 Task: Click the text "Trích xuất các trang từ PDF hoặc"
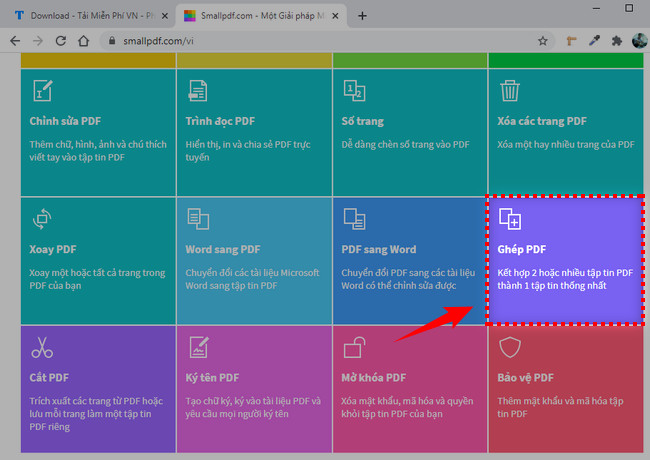coord(96,401)
